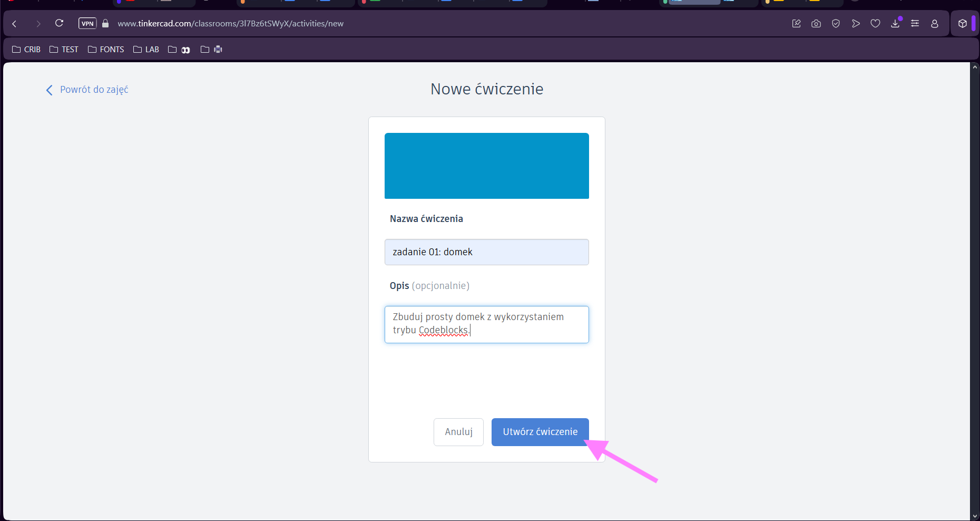Open the downloads icon
The height and width of the screenshot is (521, 980).
(x=895, y=24)
